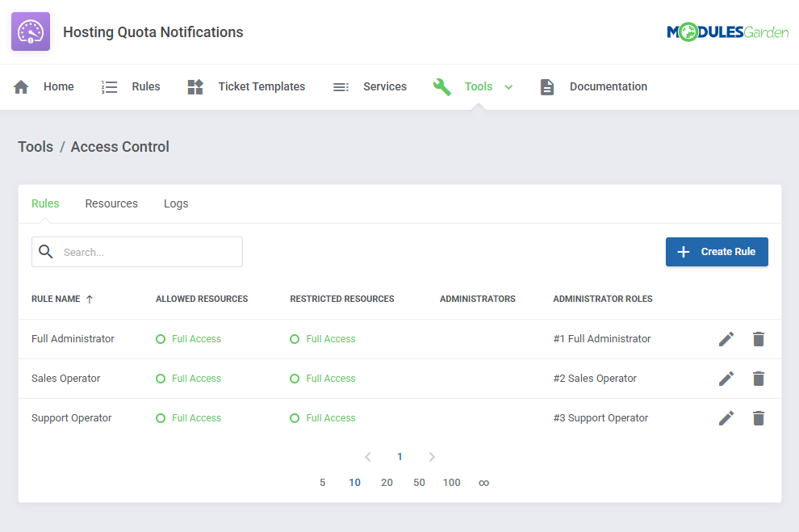Viewport: 799px width, 532px height.
Task: Click the allowed Full Access circle for Support Operator
Action: (x=161, y=418)
